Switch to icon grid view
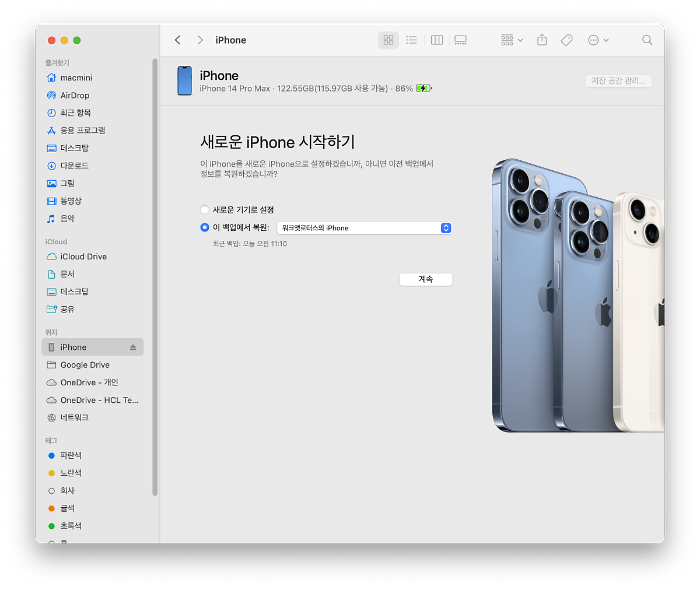The height and width of the screenshot is (590, 700). pos(388,40)
